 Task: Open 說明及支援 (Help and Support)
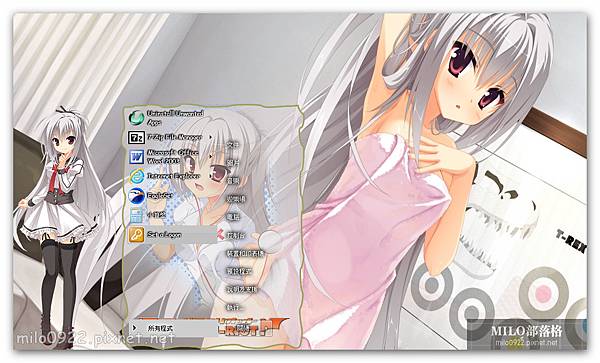click(x=242, y=289)
